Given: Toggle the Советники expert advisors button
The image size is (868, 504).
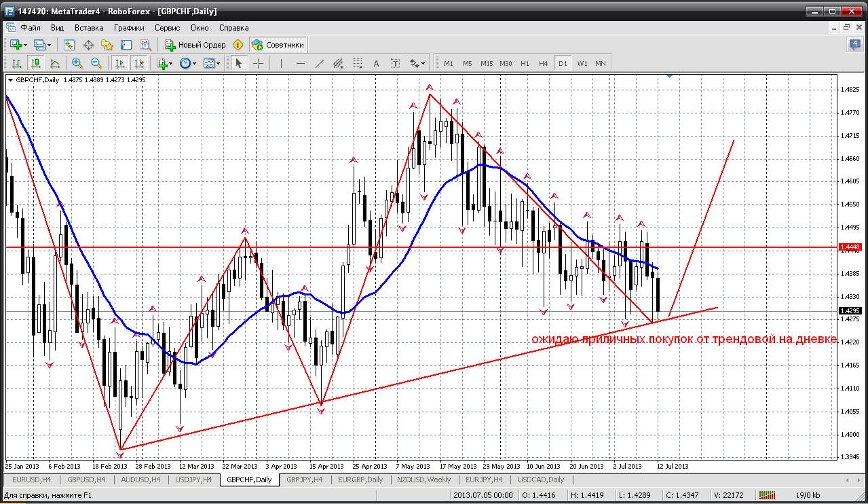Looking at the screenshot, I should [278, 45].
